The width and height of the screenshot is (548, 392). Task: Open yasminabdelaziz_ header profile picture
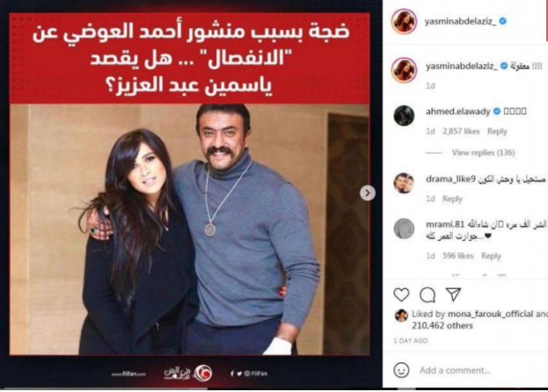point(404,21)
